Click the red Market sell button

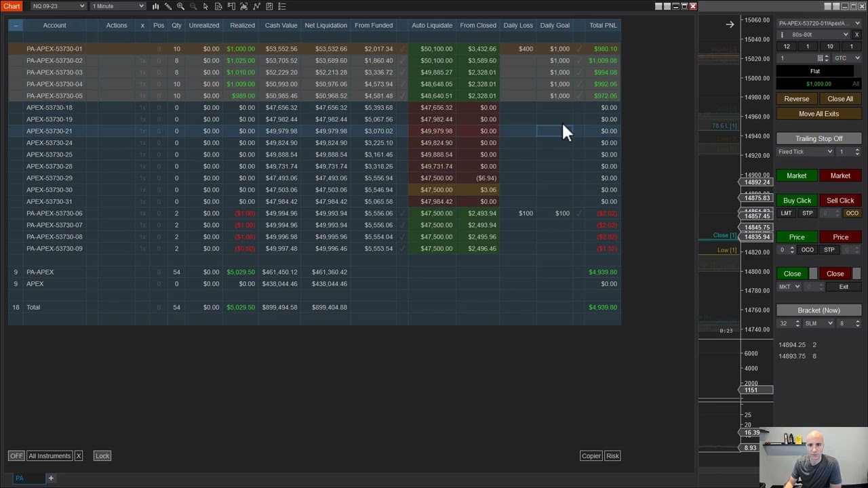(840, 176)
